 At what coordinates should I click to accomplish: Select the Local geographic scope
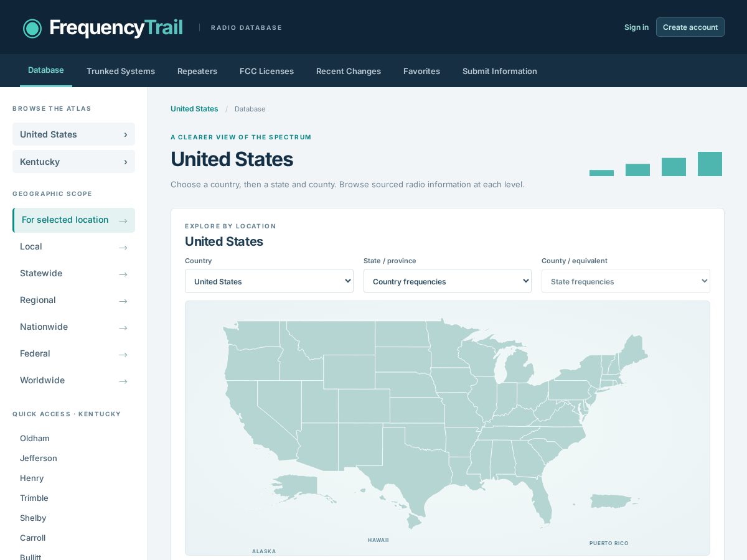coord(73,247)
